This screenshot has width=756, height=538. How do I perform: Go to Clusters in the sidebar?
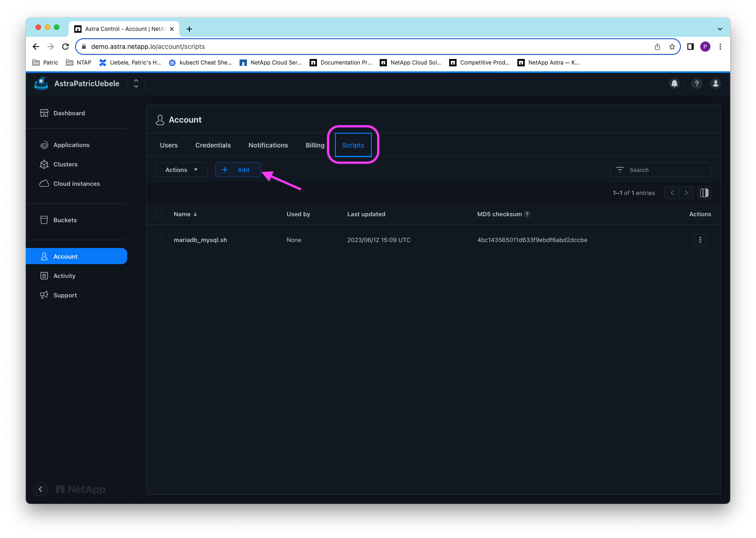coord(65,165)
